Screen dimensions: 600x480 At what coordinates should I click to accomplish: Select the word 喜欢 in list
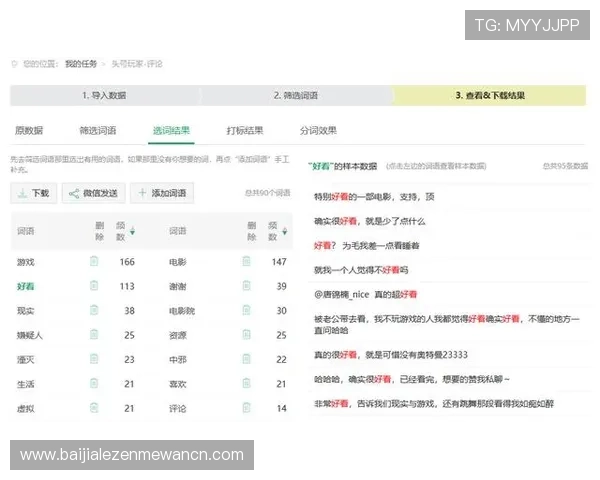pos(178,384)
